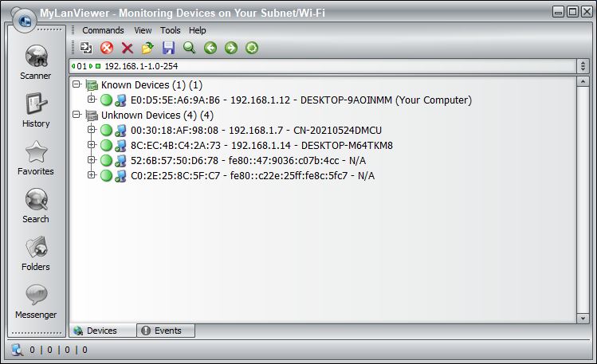Screen dimensions: 597x364
Task: Select the 8C:EC:4B:C4:2A:73 device row
Action: pos(261,146)
